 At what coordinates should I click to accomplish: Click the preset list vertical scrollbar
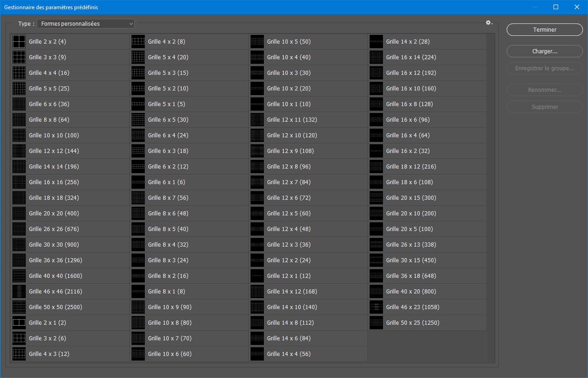point(491,197)
